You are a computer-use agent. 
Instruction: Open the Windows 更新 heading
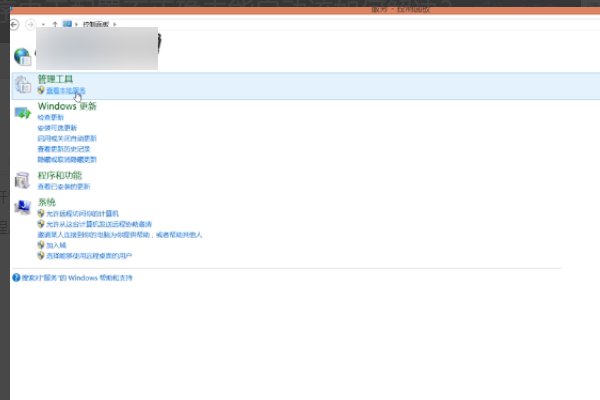point(67,106)
